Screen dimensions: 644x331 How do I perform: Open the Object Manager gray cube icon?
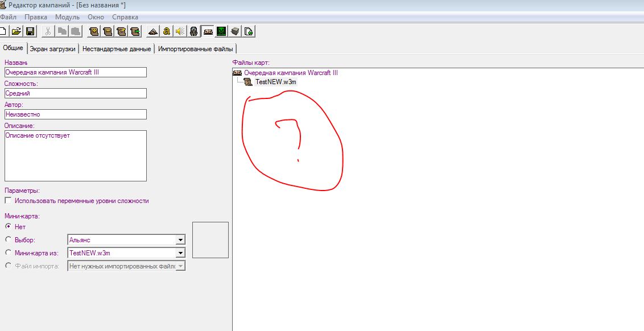(235, 31)
